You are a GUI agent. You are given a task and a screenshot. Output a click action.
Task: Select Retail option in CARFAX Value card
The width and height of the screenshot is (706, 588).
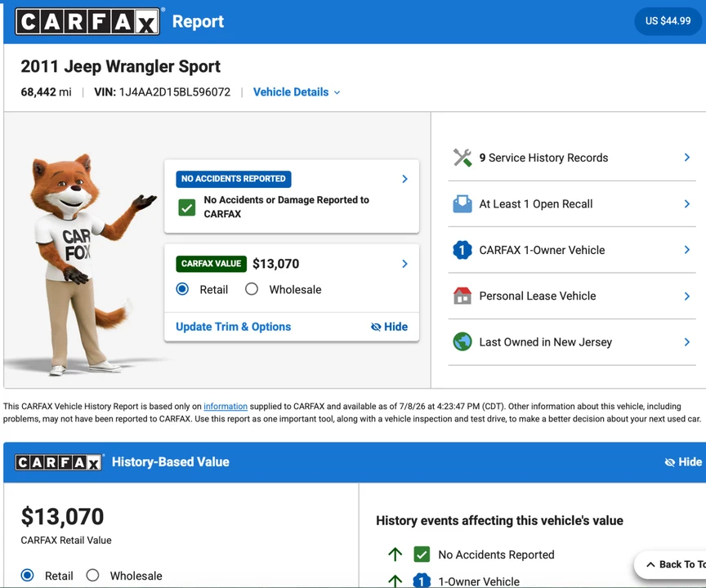[x=182, y=289]
